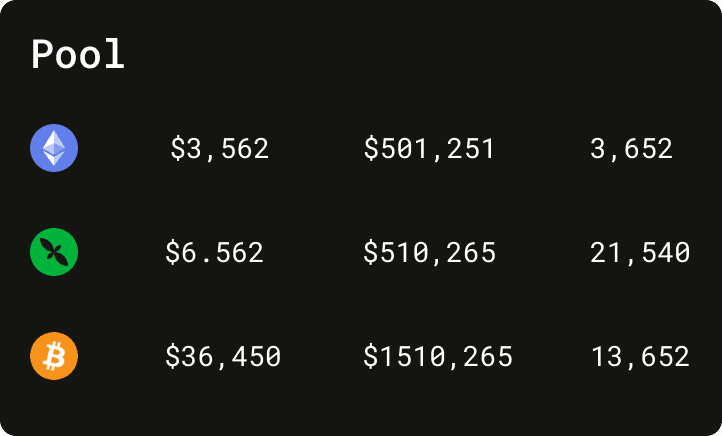The width and height of the screenshot is (722, 436).
Task: Select the $510,265 amount
Action: [430, 253]
